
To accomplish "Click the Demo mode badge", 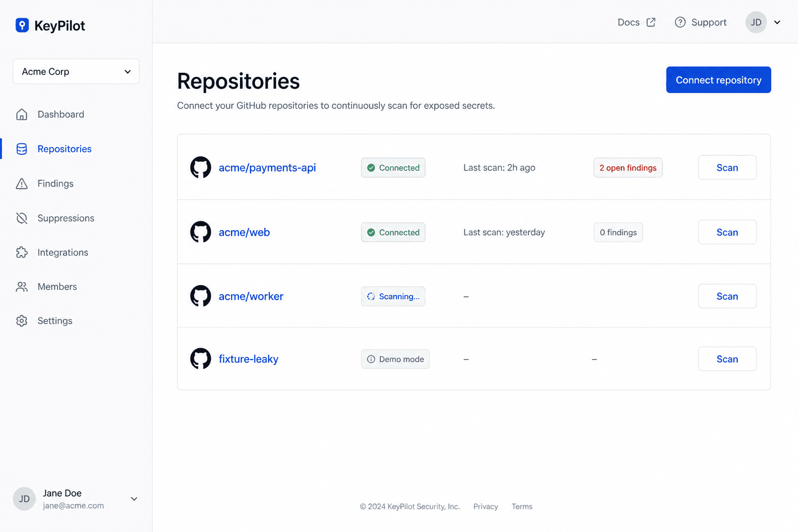I will [395, 359].
